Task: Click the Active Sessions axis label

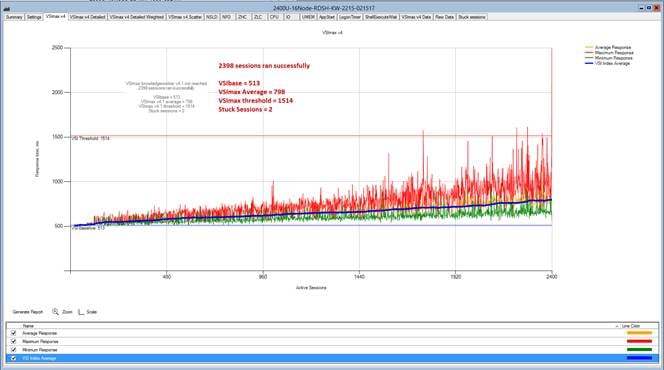Action: (311, 288)
